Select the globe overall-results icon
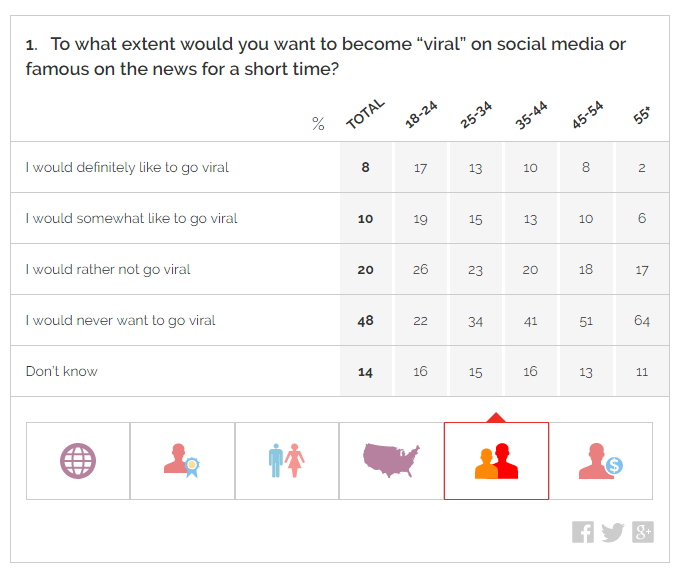 (x=78, y=461)
